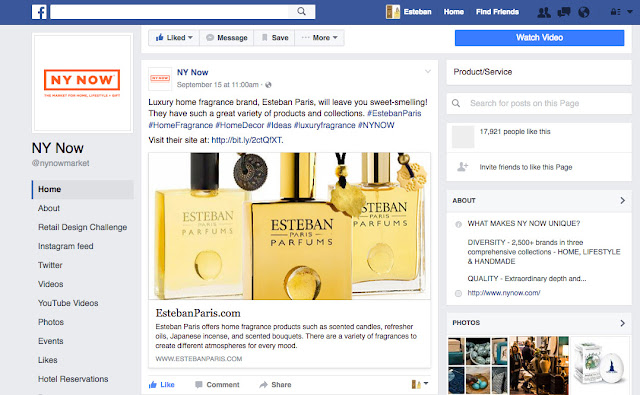Open Events sidebar tab
The height and width of the screenshot is (395, 640).
51,341
